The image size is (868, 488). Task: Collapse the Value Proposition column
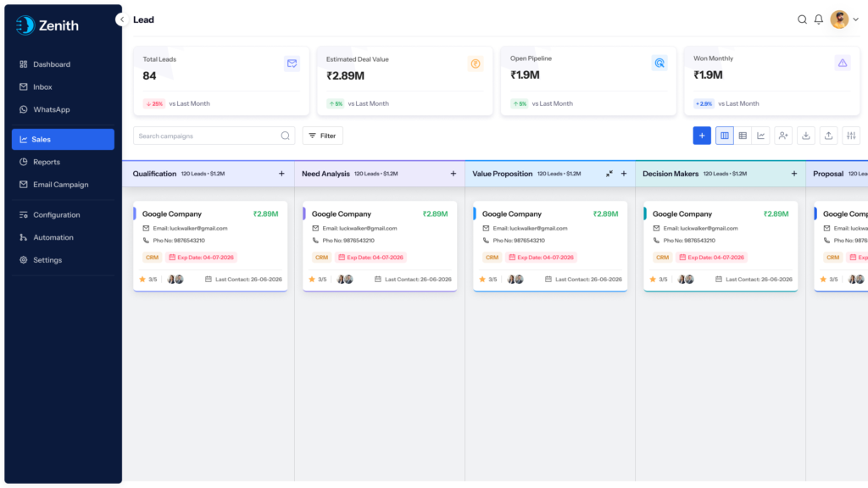click(609, 174)
